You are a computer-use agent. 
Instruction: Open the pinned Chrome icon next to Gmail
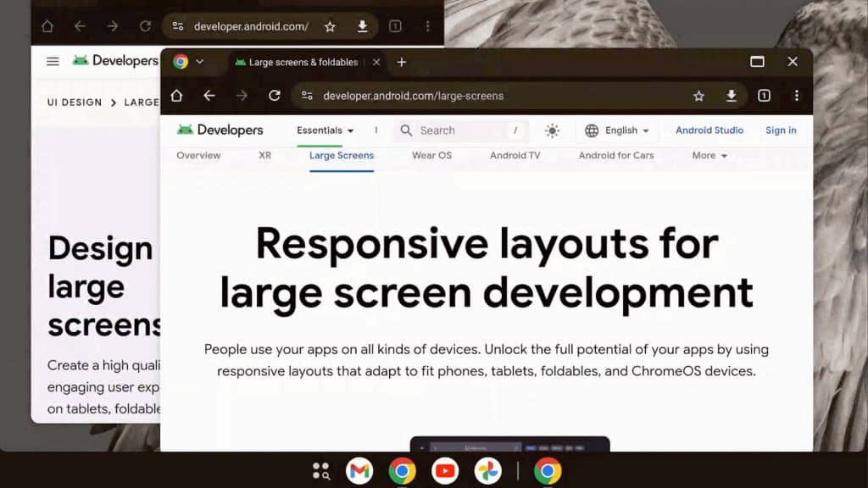point(403,471)
